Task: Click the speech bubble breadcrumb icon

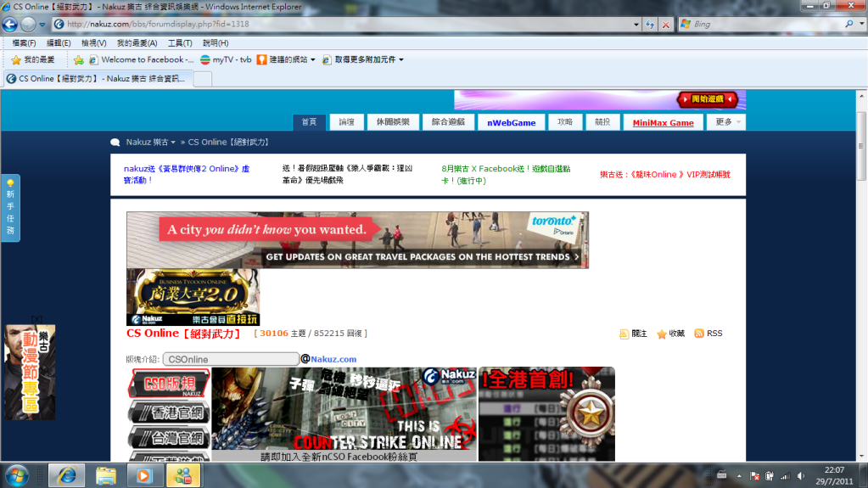Action: coord(115,143)
